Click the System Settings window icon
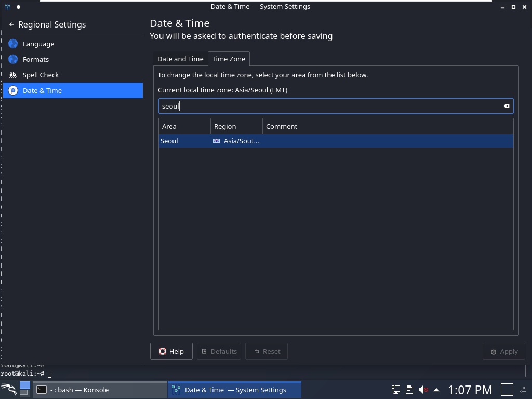The width and height of the screenshot is (532, 399). pos(7,6)
